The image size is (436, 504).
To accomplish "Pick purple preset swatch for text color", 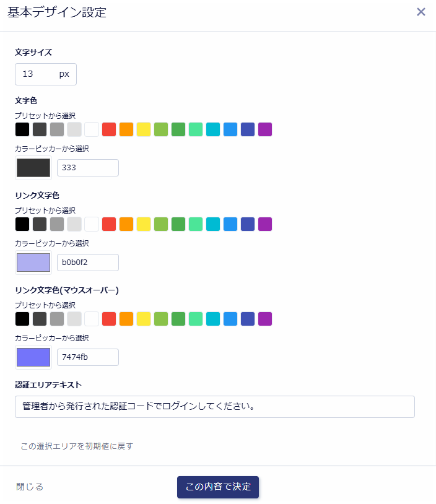I will (x=265, y=129).
